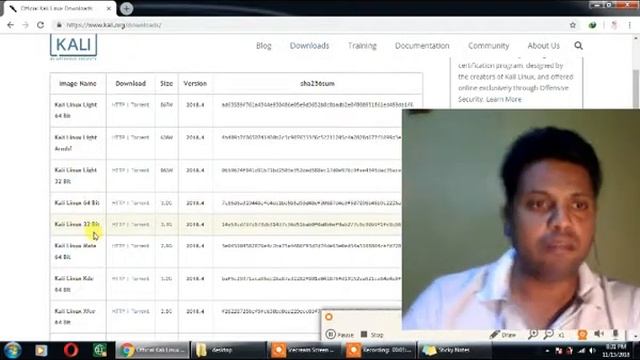
Task: Click HTTP link for Kali Linux 64 Bit
Action: click(x=118, y=203)
